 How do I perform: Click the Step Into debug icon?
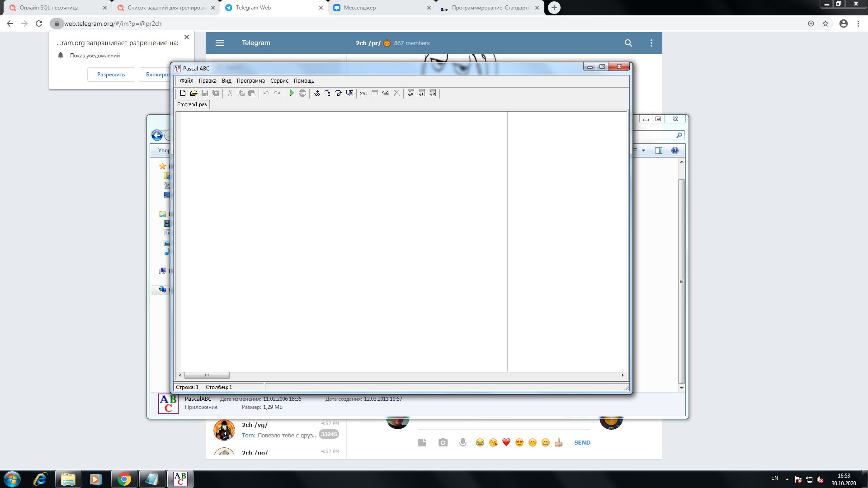328,93
